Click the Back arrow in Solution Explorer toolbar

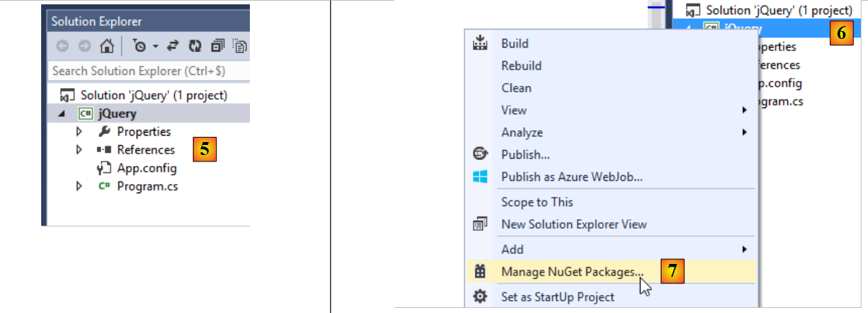63,47
